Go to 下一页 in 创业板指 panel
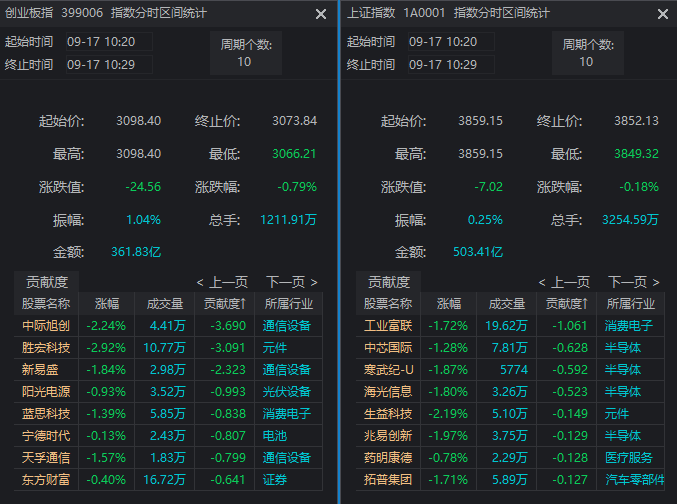The image size is (677, 504). tap(292, 283)
